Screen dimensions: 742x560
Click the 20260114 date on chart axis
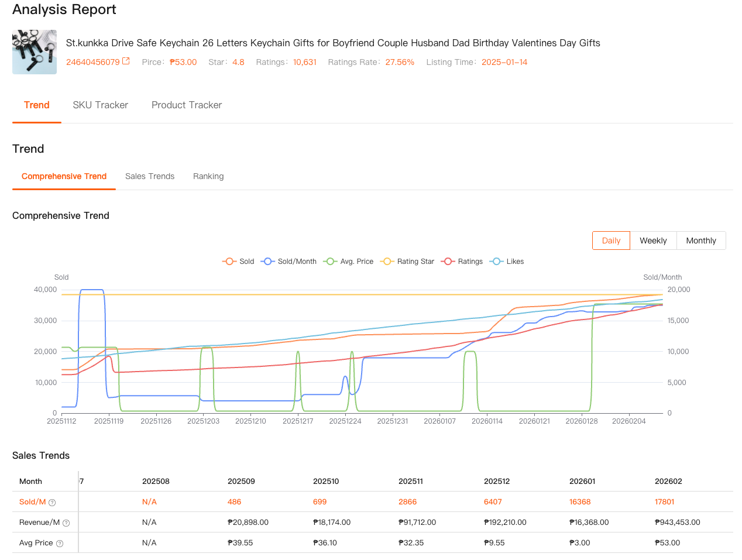[487, 421]
